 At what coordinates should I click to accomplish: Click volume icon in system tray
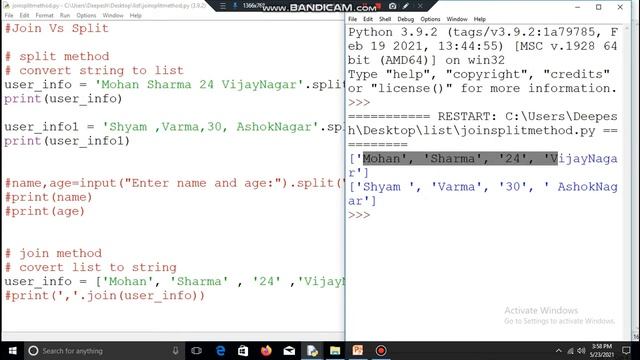[x=581, y=351]
